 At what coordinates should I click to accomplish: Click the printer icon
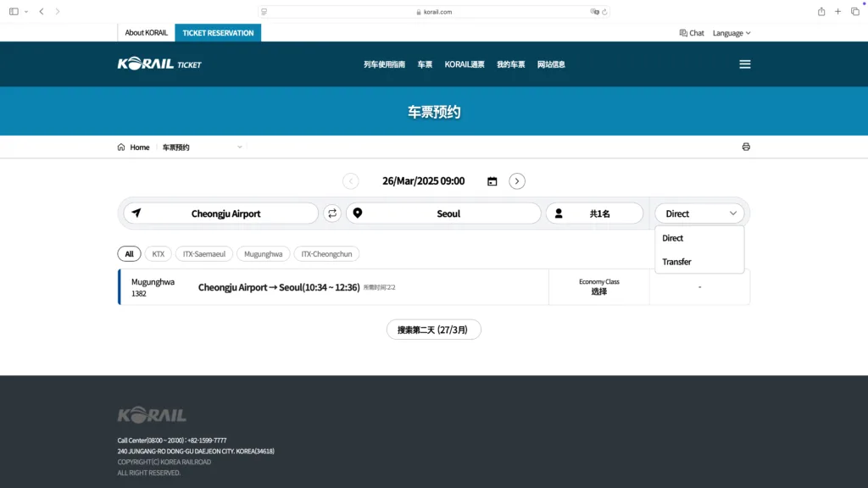pyautogui.click(x=746, y=147)
